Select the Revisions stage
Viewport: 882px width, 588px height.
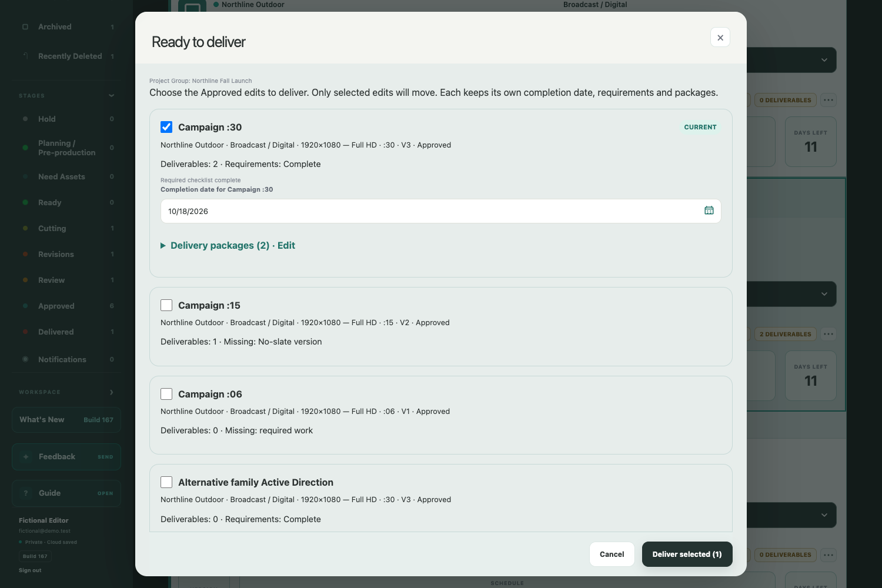point(66,254)
